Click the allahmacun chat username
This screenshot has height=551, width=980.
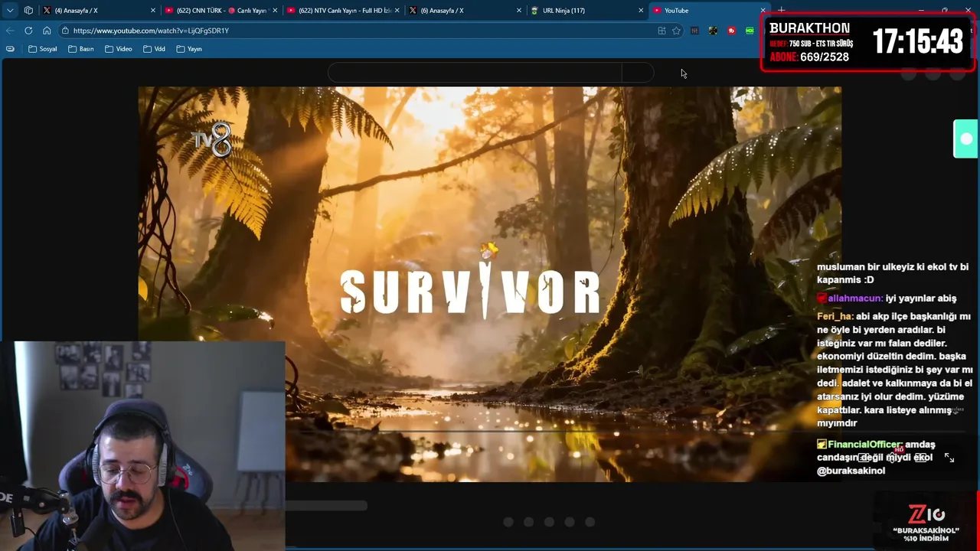pos(855,298)
